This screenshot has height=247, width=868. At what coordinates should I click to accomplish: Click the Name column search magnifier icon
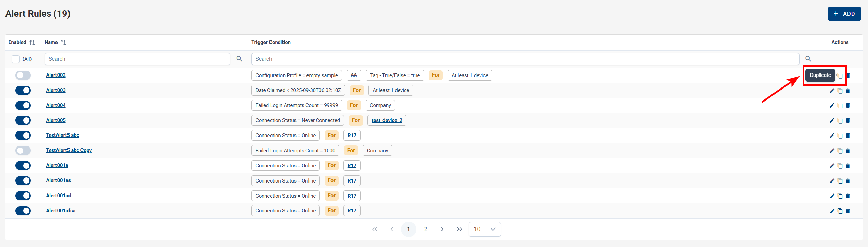[239, 59]
